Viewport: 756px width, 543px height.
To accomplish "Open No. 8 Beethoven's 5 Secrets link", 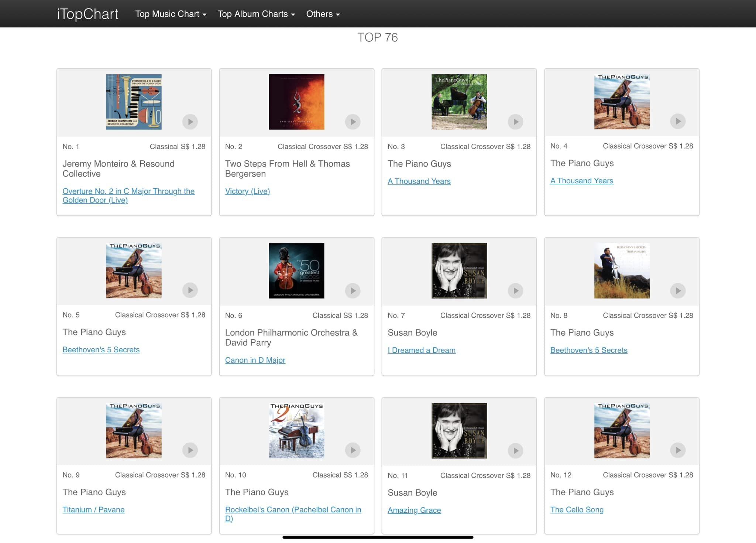I will (589, 350).
